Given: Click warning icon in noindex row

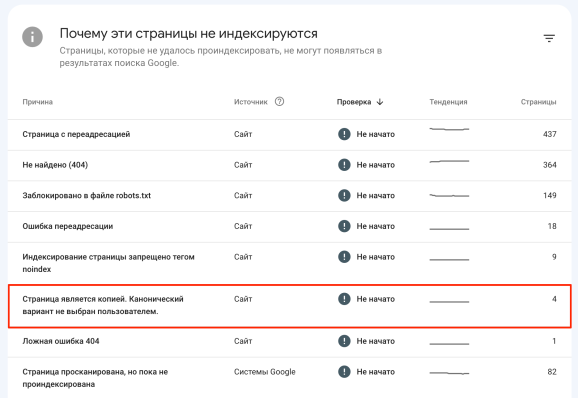Looking at the screenshot, I should 344,257.
